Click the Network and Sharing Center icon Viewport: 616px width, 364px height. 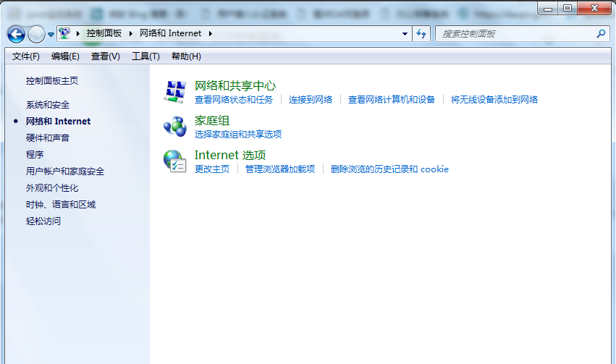click(x=175, y=91)
